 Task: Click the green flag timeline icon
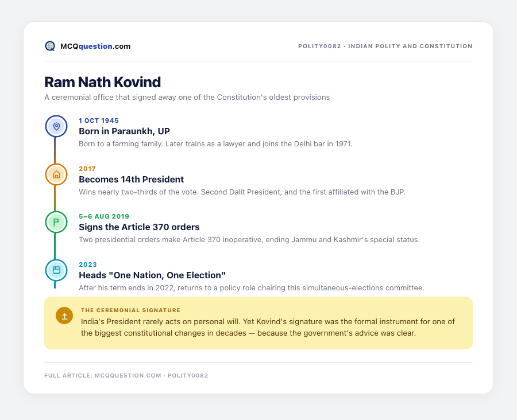tap(56, 222)
